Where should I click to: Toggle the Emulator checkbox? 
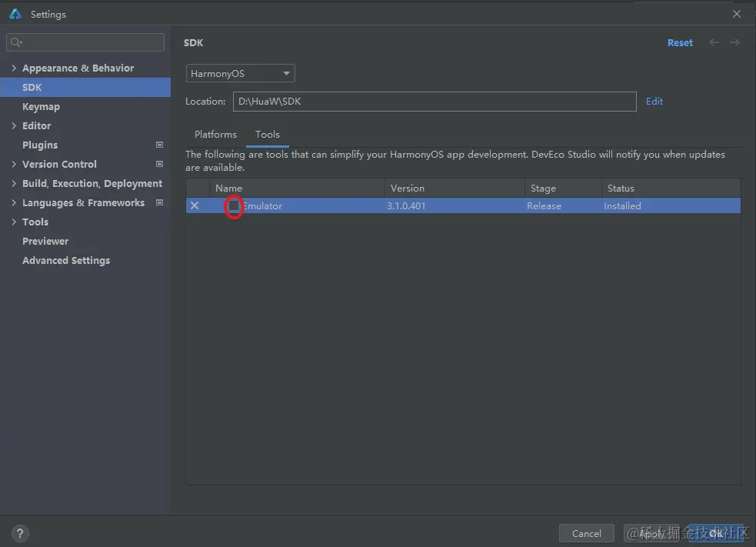click(x=234, y=206)
